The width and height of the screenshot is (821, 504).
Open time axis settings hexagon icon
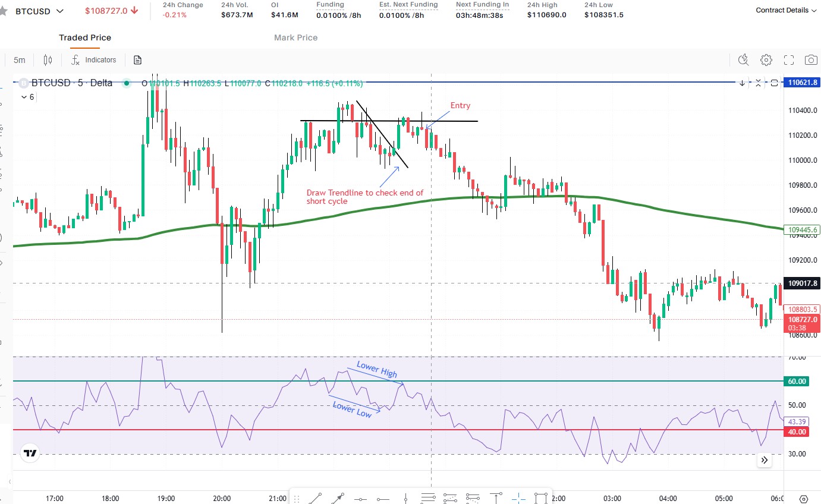(804, 498)
